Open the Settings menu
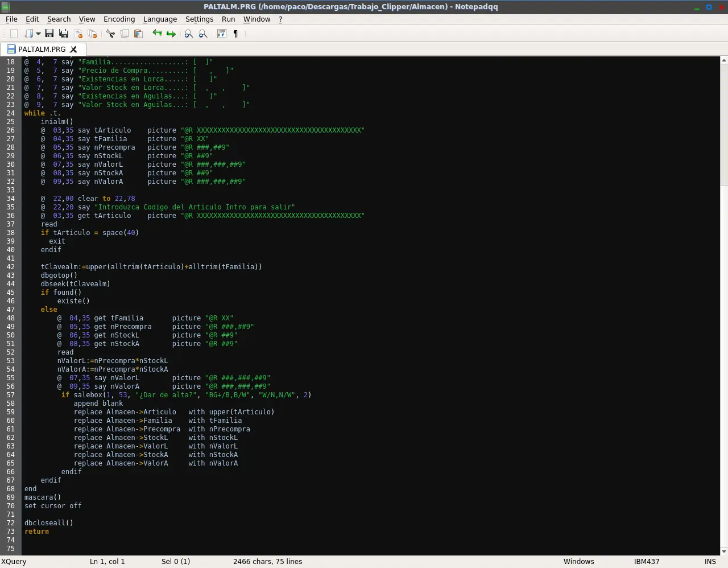 click(x=199, y=19)
